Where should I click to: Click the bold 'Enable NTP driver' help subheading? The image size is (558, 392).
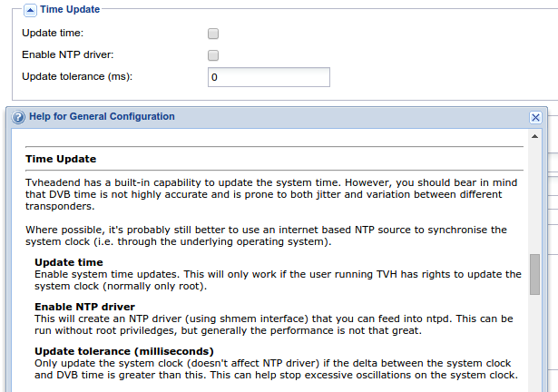pyautogui.click(x=84, y=307)
